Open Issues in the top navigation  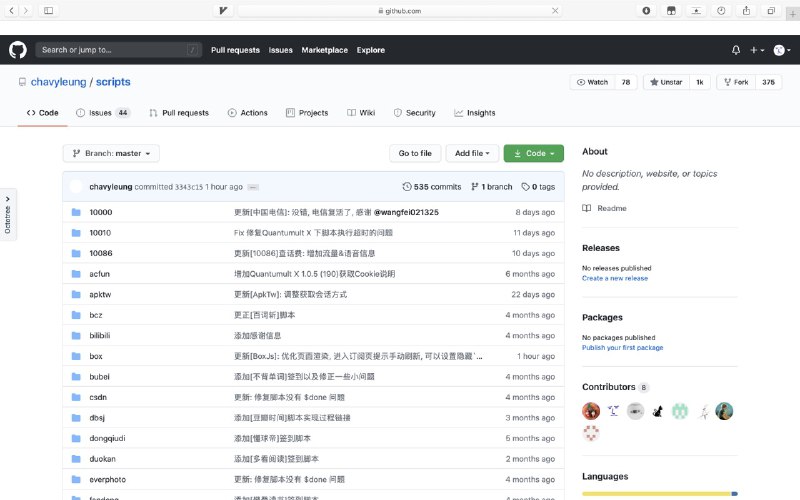click(x=281, y=50)
